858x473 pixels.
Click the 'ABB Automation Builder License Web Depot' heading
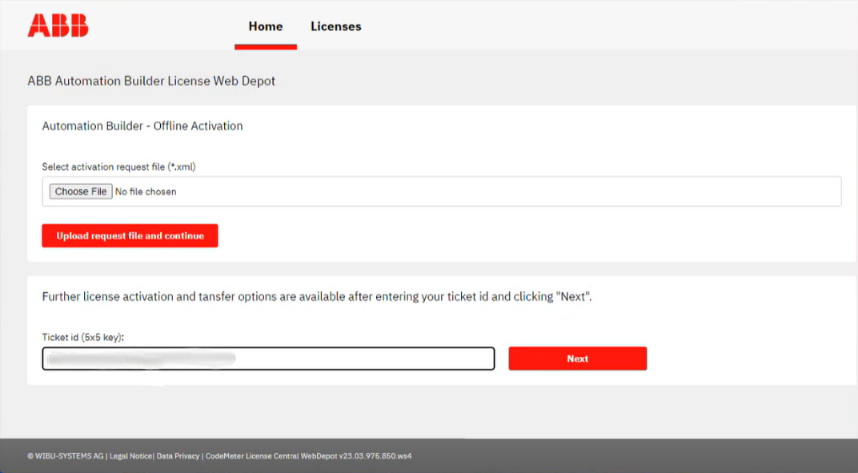pos(152,81)
